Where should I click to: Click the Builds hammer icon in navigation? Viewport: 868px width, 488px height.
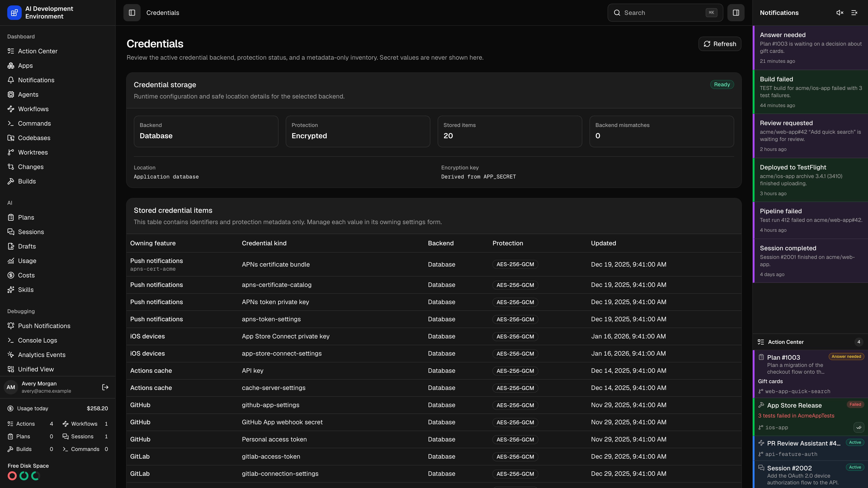coord(11,181)
